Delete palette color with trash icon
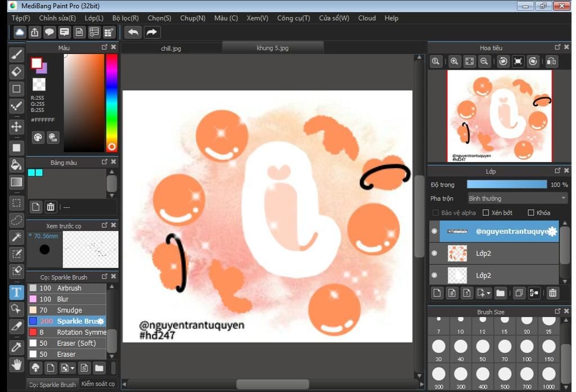Image resolution: width=576 pixels, height=392 pixels. [51, 207]
